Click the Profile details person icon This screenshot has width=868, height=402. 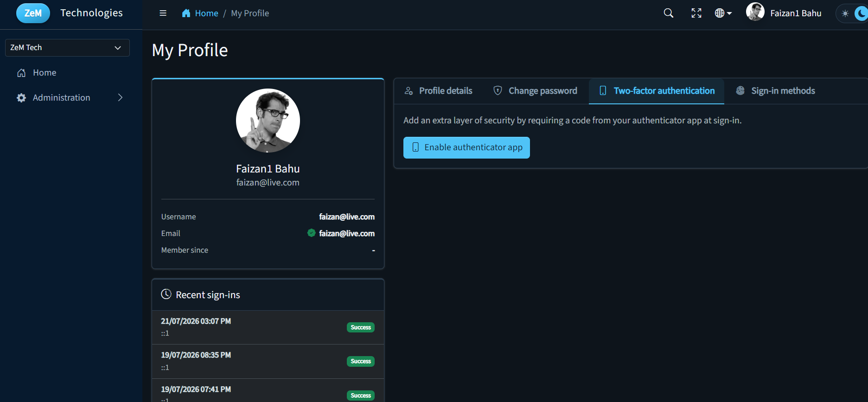click(408, 91)
